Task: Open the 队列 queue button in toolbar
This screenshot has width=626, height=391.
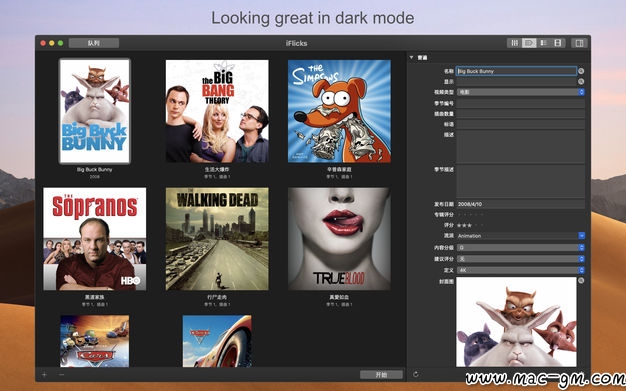Action: (93, 43)
